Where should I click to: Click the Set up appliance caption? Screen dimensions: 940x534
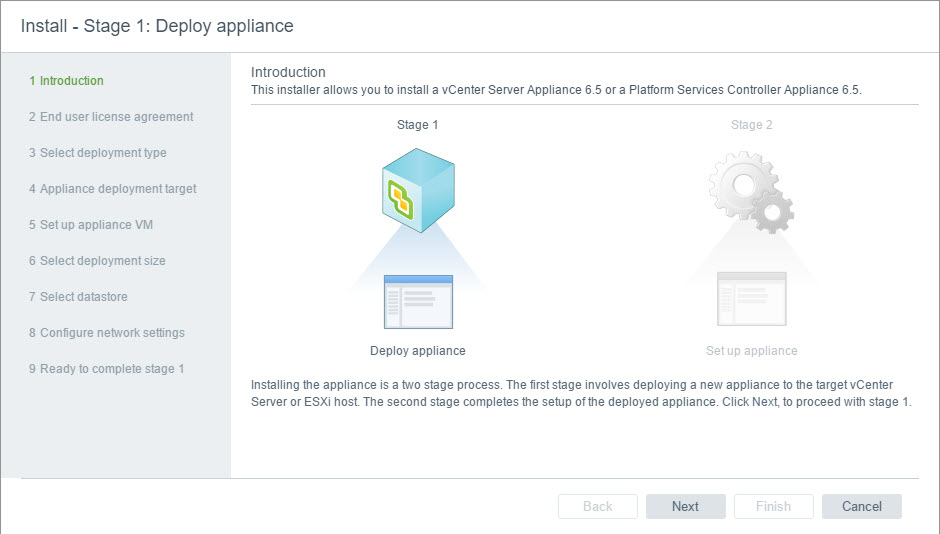click(x=751, y=351)
